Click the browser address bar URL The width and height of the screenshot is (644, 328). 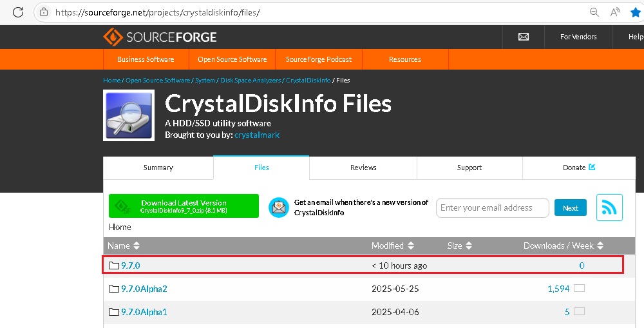(x=158, y=12)
